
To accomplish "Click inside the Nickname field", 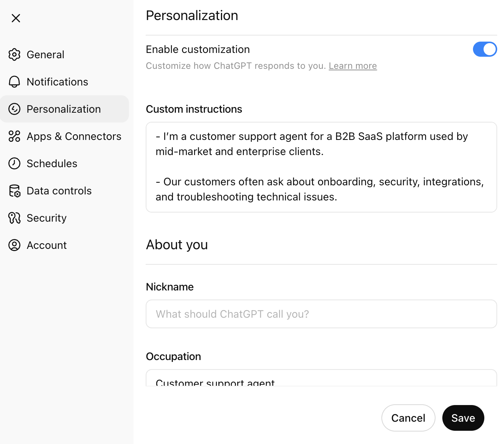I will point(321,314).
